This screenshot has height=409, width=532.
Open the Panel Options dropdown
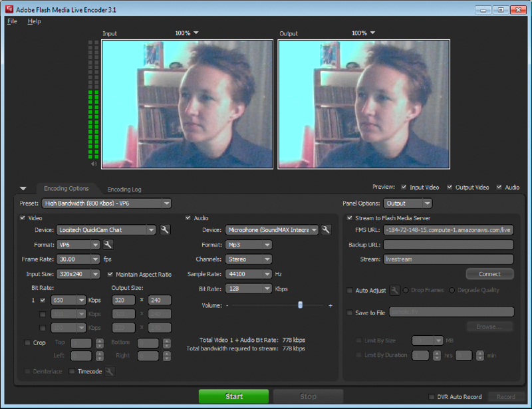pyautogui.click(x=408, y=204)
